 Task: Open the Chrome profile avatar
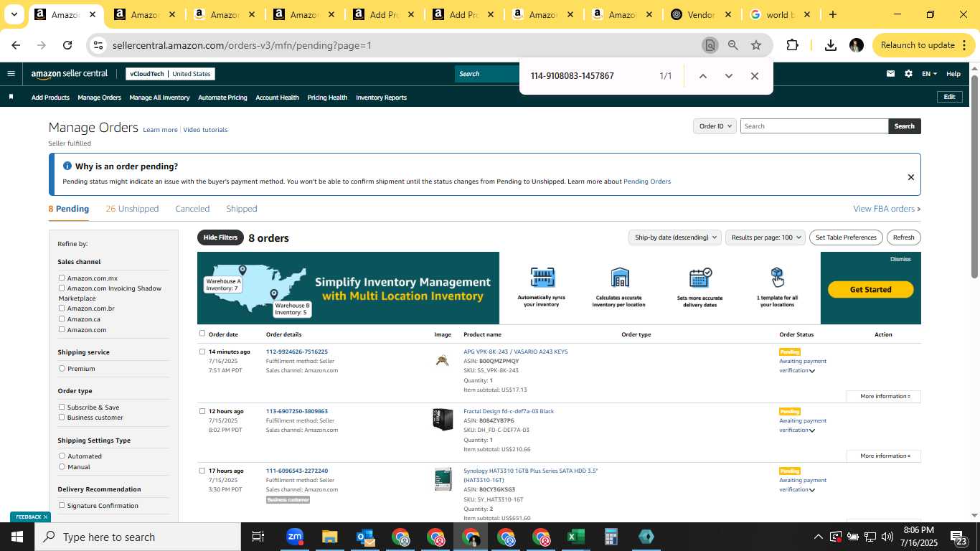856,45
